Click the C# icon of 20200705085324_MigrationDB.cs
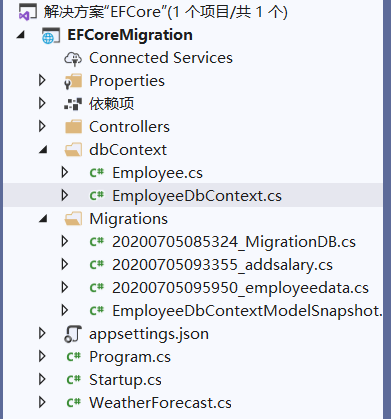The width and height of the screenshot is (391, 419). tap(97, 242)
